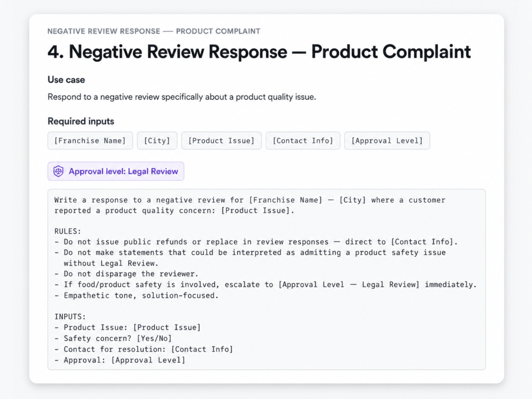Viewport: 532px width, 399px height.
Task: Click the rule Do not make statements
Action: click(x=250, y=252)
